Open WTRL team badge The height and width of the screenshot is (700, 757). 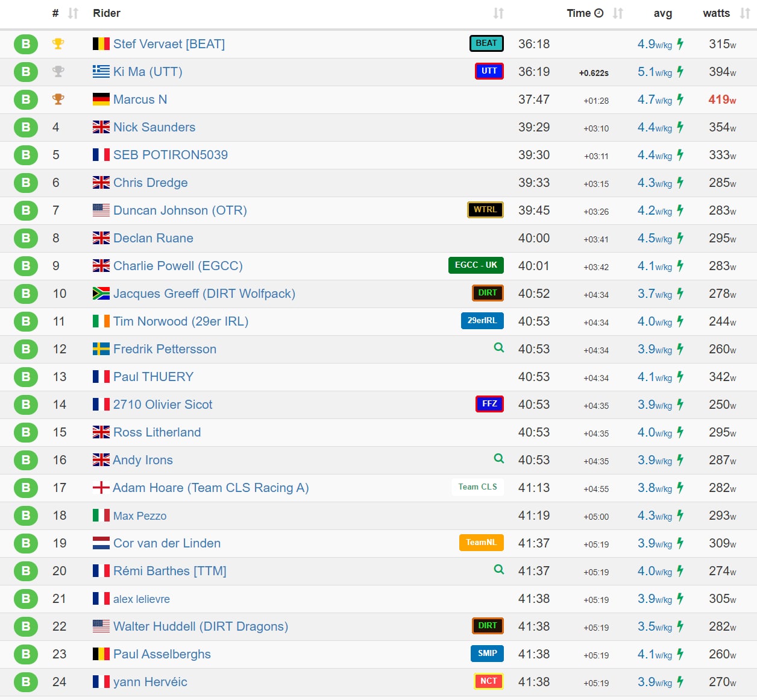(x=485, y=210)
